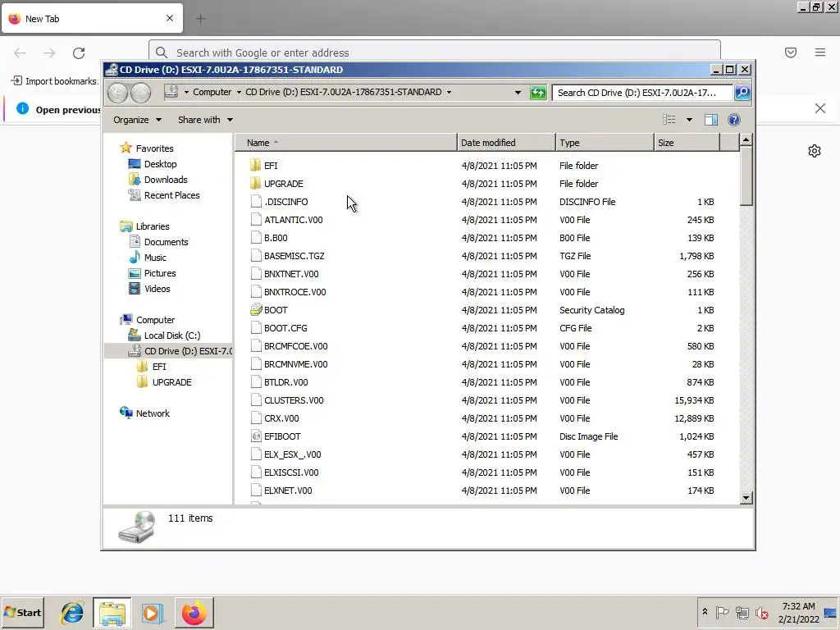
Task: Click the Explorer back navigation arrow
Action: pos(117,93)
